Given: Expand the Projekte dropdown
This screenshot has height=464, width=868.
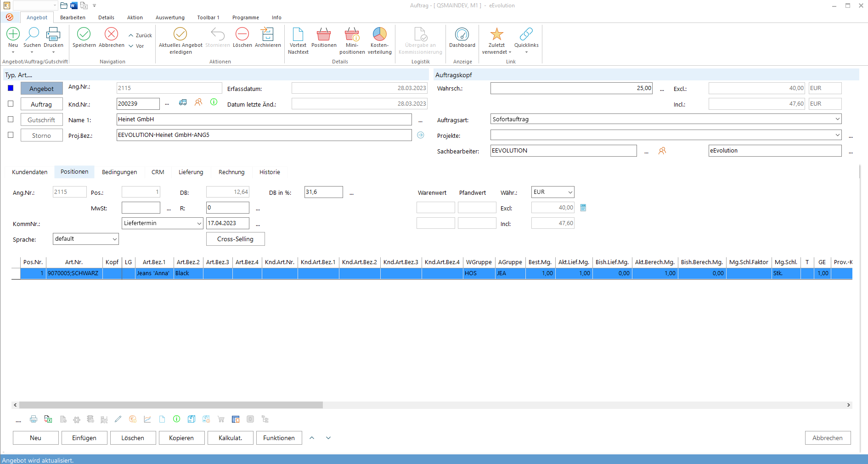Looking at the screenshot, I should (837, 135).
